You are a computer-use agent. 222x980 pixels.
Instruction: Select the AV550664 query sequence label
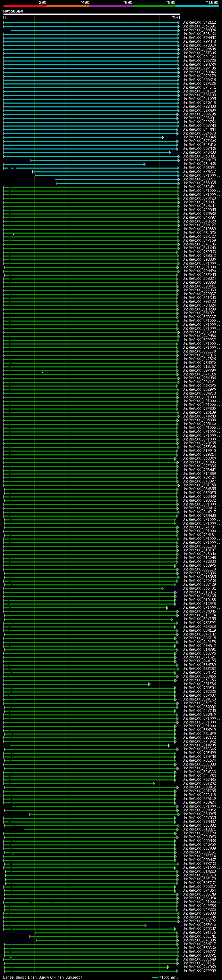pyautogui.click(x=13, y=11)
